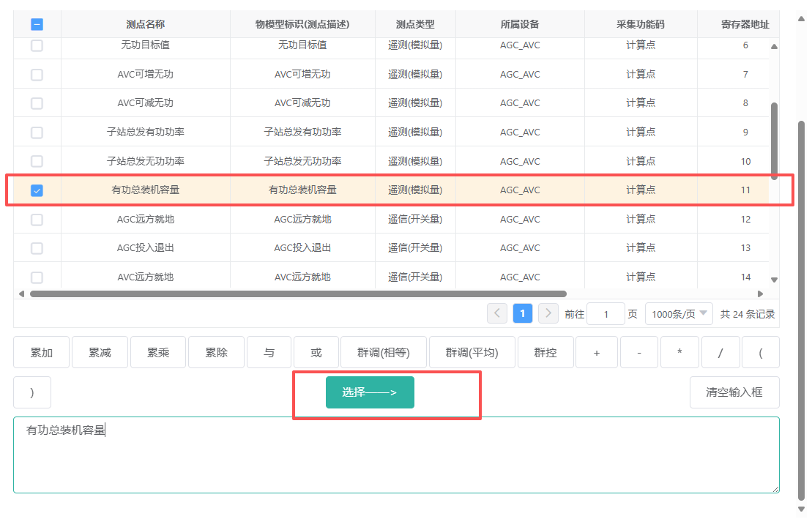Insert the division slash operator
The height and width of the screenshot is (519, 812).
coord(720,352)
